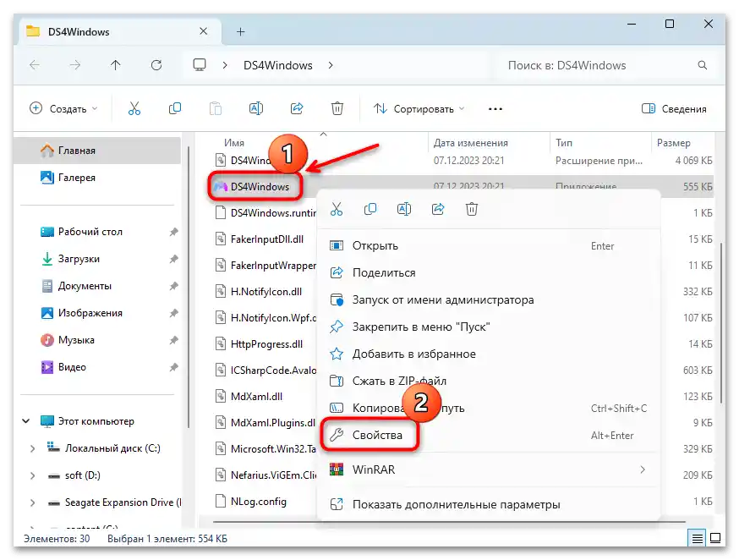Click Copy icon in the context menu
739x560 pixels.
(370, 209)
